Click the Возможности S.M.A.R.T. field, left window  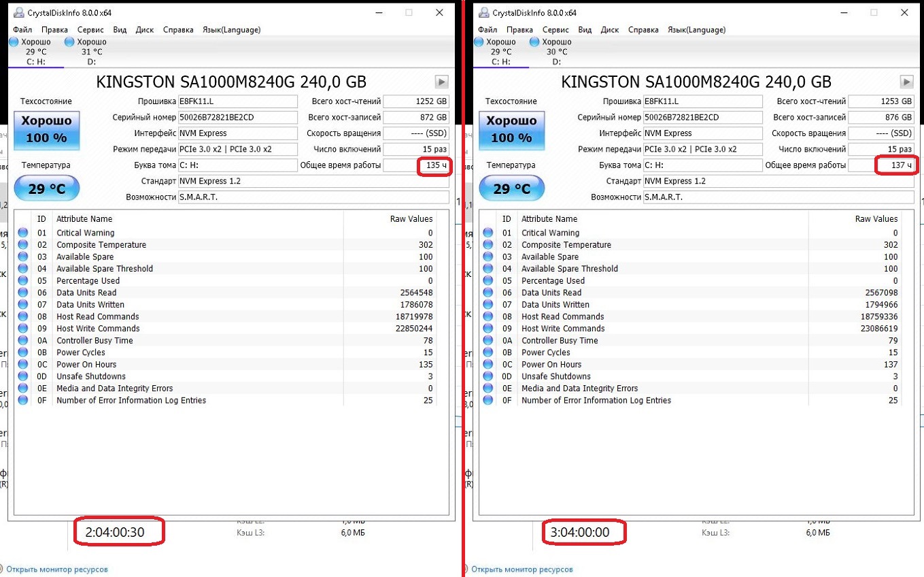tap(313, 197)
